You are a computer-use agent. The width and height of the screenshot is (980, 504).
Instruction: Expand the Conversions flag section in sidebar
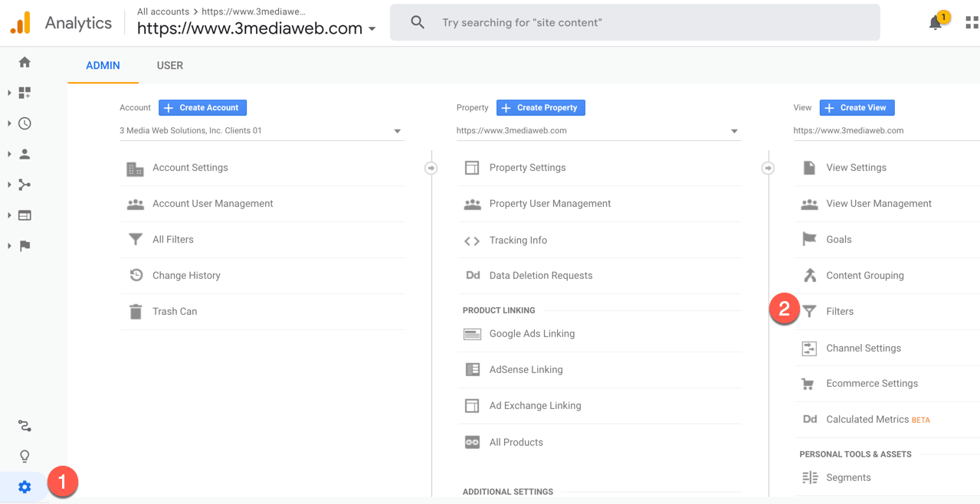click(9, 246)
